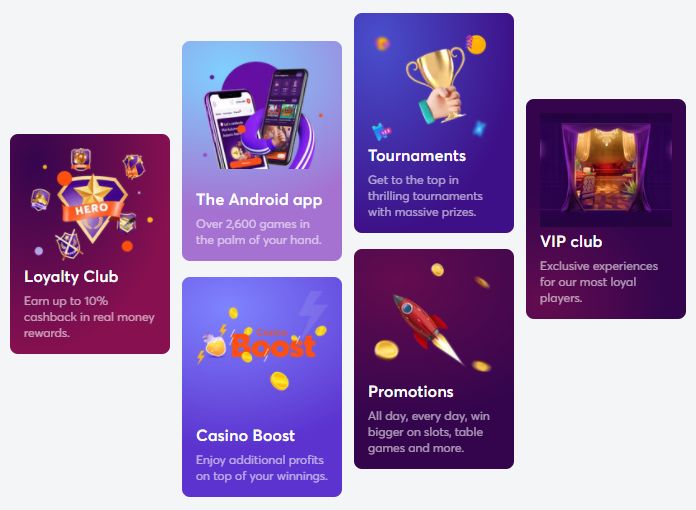Click the Over 2,600 games description
This screenshot has height=510, width=696.
[x=259, y=232]
